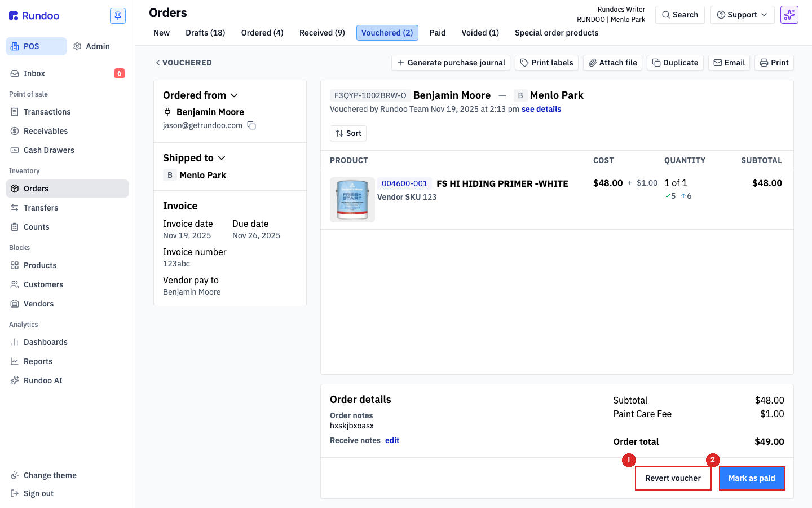Click the Rundoo logo

tap(34, 16)
